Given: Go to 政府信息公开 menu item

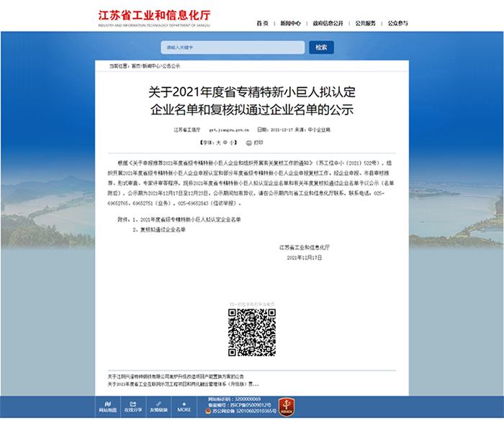Looking at the screenshot, I should tap(327, 23).
